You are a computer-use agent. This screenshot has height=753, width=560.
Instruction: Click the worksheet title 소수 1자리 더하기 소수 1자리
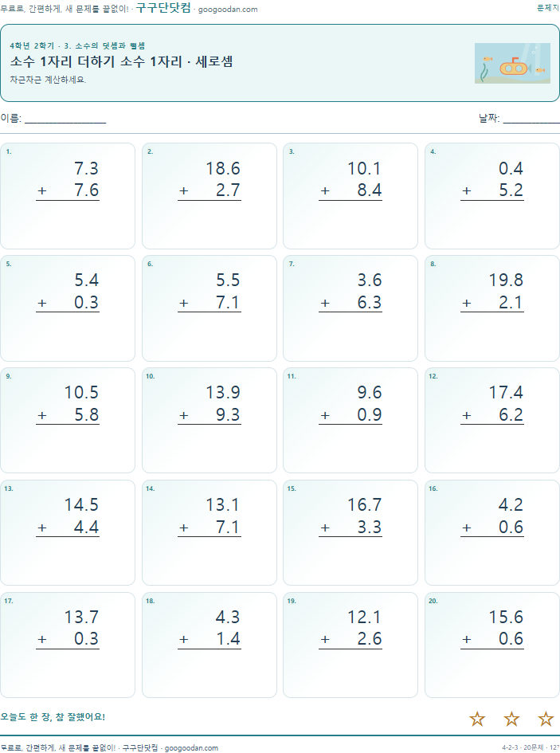[x=122, y=61]
